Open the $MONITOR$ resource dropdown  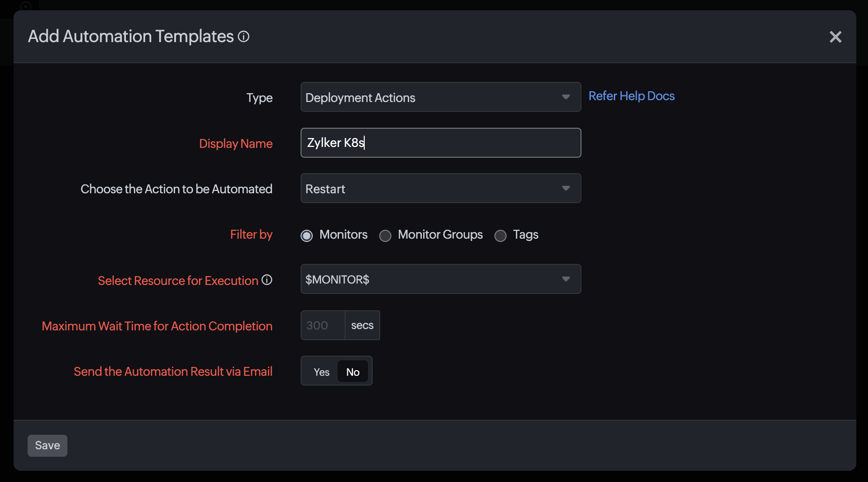tap(441, 279)
